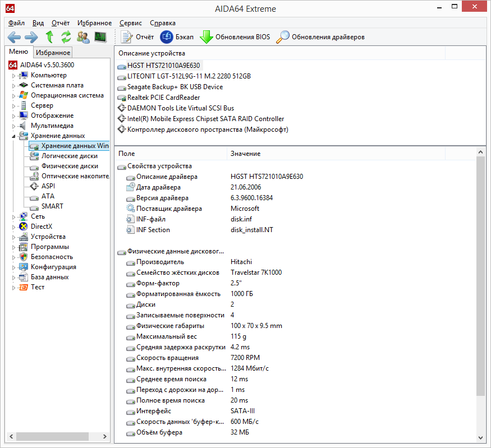Open the Отчёт report toolbar button
The image size is (491, 448).
(137, 37)
